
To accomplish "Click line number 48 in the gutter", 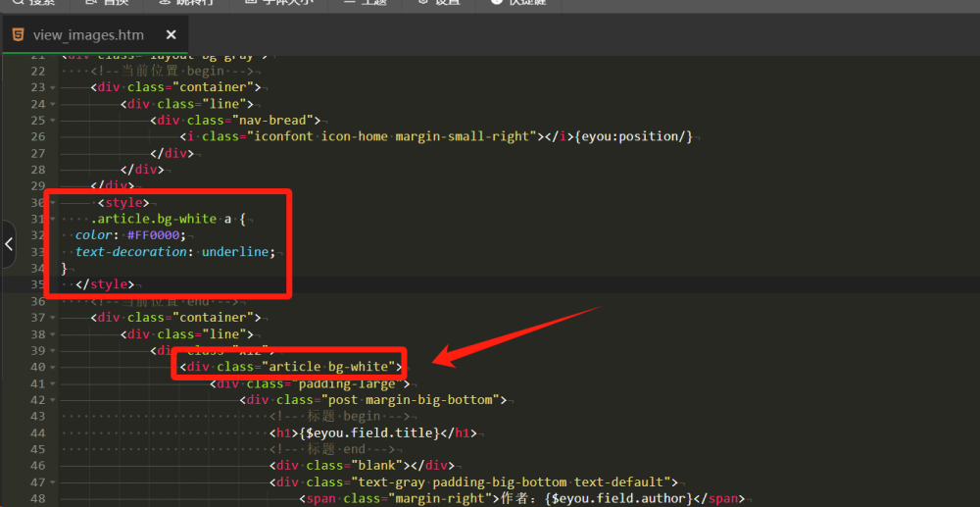I will pyautogui.click(x=37, y=498).
